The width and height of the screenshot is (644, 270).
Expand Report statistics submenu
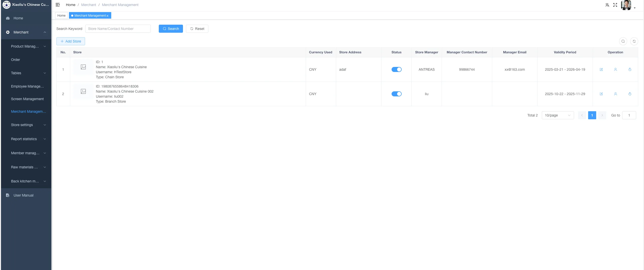[28, 139]
